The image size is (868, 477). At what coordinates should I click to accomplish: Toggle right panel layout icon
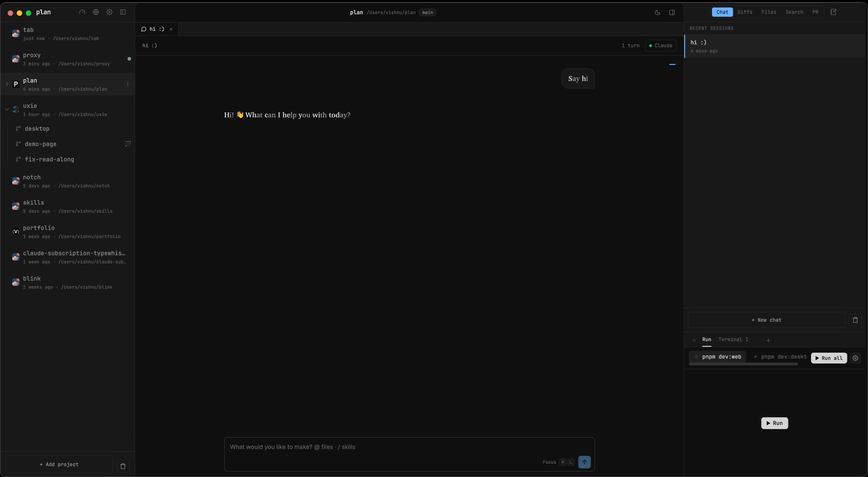click(x=672, y=12)
